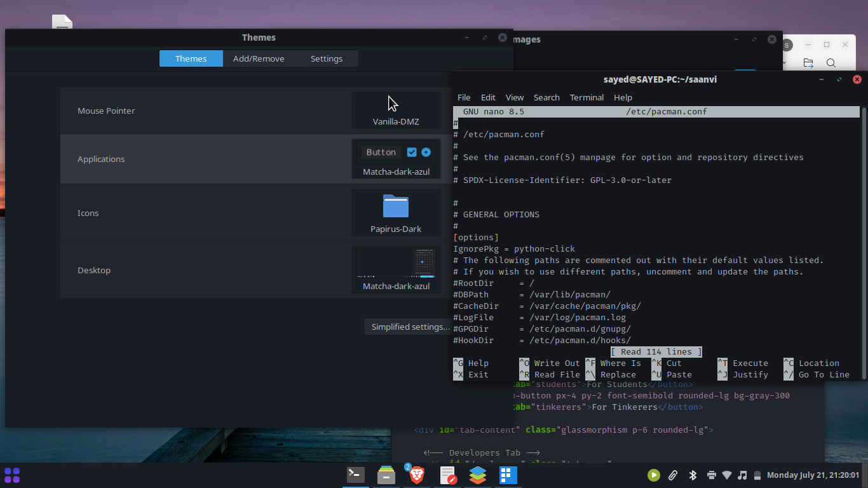The image size is (868, 488).
Task: Click the '^W Where Is' nano shortcut
Action: click(x=613, y=363)
